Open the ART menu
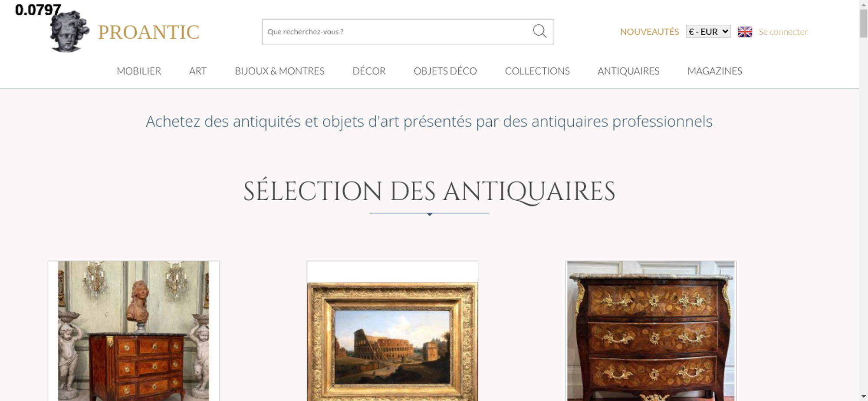Screen dimensions: 868x401 click(198, 71)
